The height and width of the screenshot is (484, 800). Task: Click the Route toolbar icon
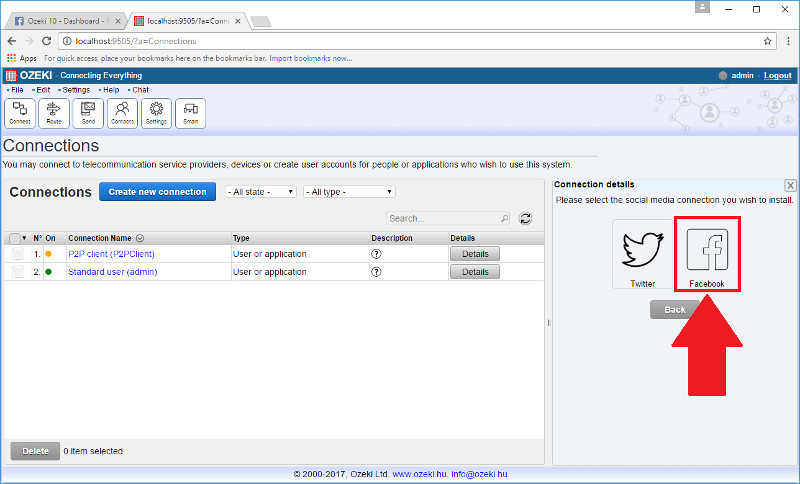coord(54,113)
